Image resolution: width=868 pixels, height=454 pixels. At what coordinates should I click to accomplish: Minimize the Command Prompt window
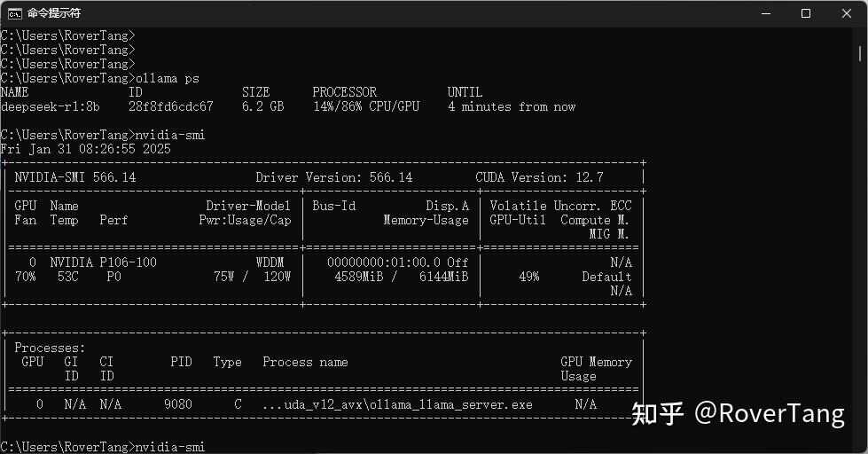(765, 13)
